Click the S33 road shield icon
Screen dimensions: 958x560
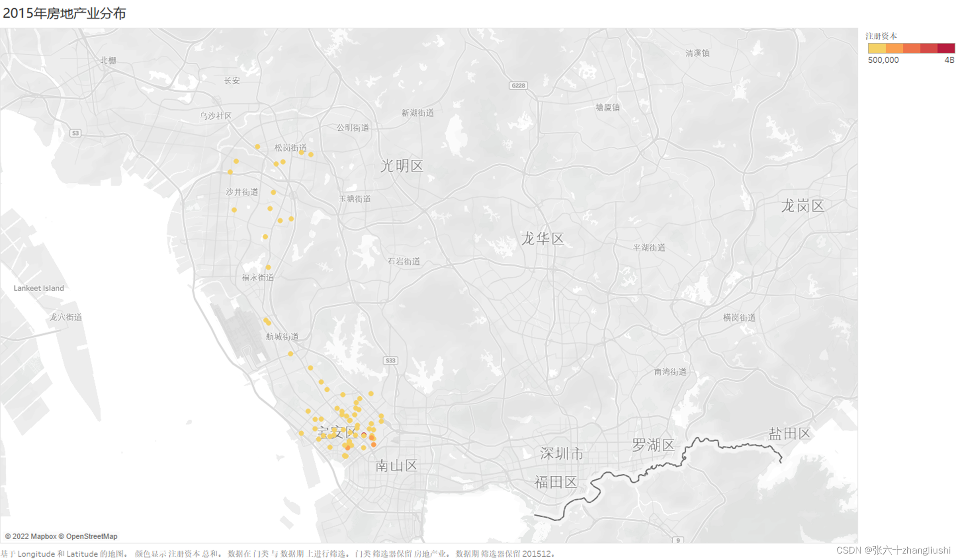(x=390, y=360)
